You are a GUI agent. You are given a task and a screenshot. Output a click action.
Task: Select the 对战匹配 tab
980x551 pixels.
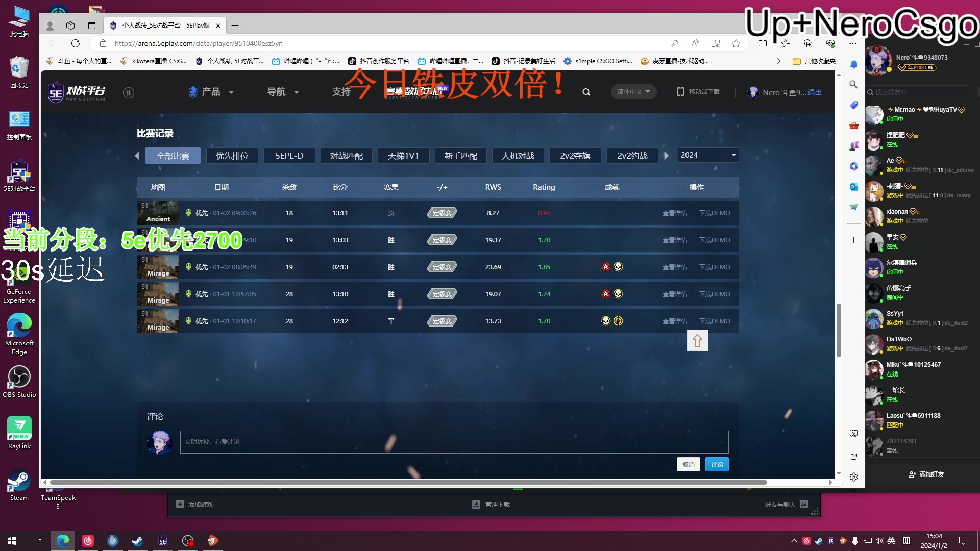(x=347, y=156)
